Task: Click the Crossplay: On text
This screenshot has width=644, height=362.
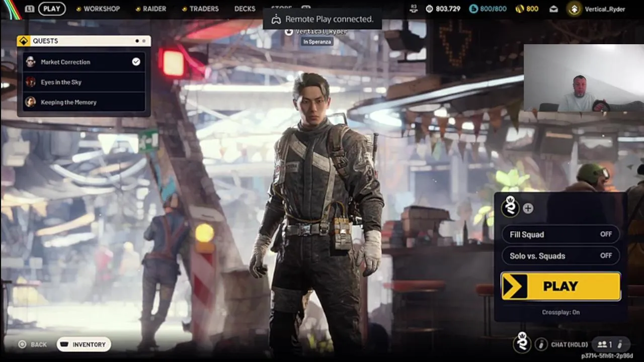Action: [x=560, y=312]
